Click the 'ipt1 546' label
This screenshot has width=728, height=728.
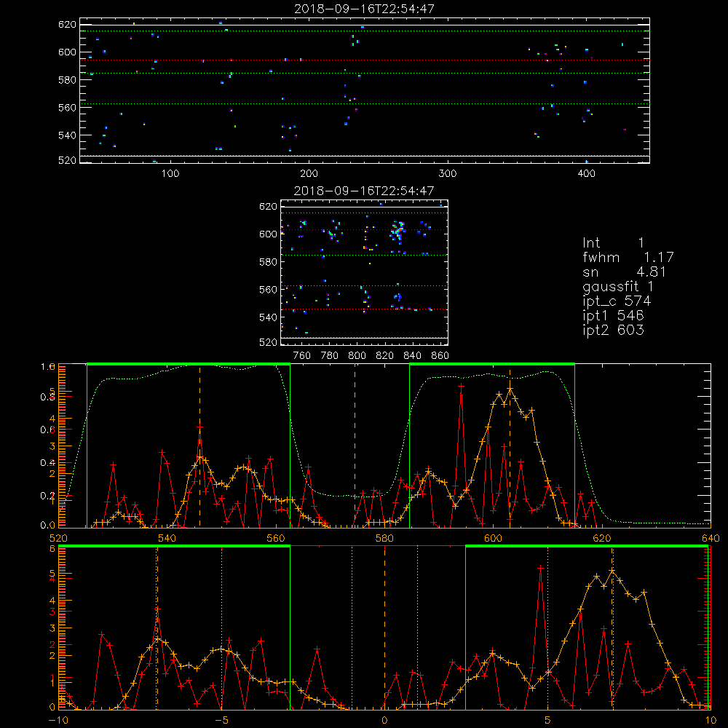[x=613, y=316]
